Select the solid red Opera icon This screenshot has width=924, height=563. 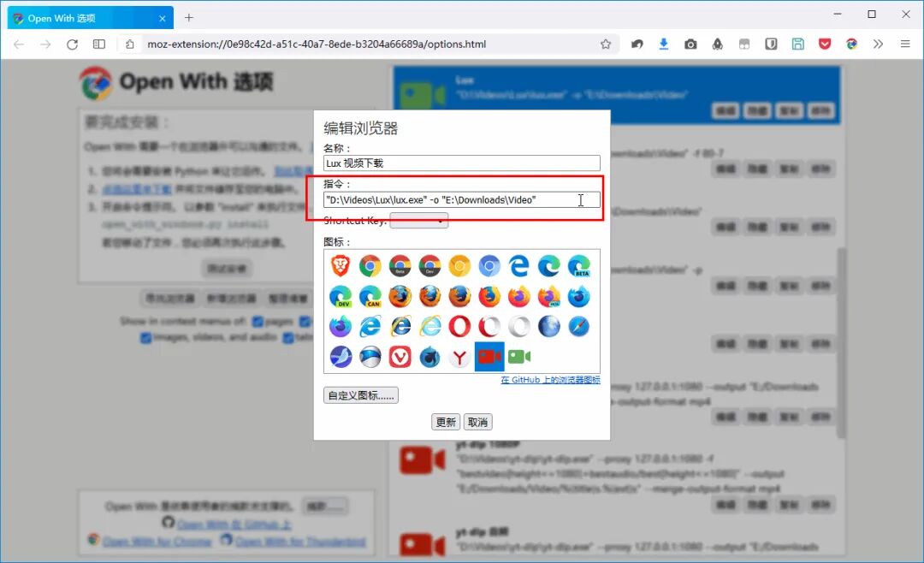tap(459, 326)
